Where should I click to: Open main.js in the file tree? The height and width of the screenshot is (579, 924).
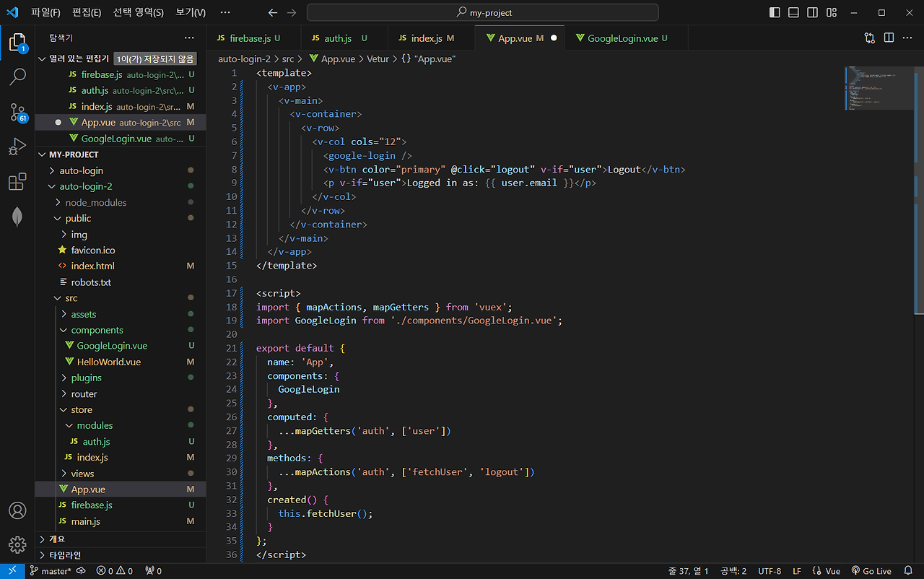pos(120,521)
